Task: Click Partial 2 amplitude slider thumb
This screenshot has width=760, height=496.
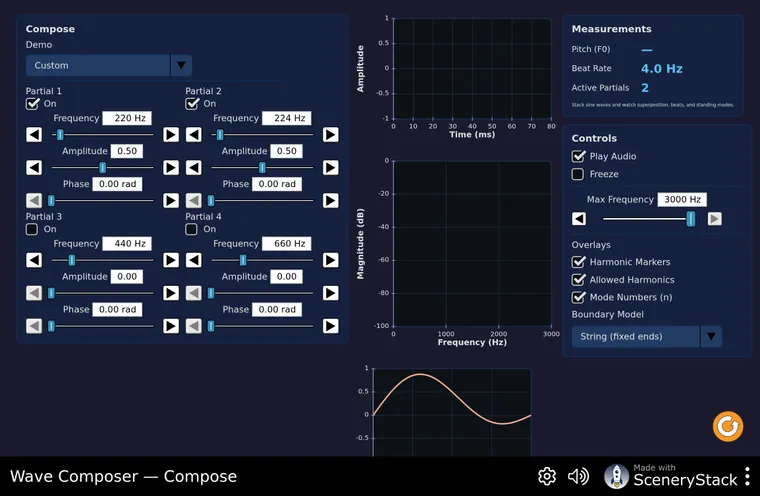Action: (262, 168)
